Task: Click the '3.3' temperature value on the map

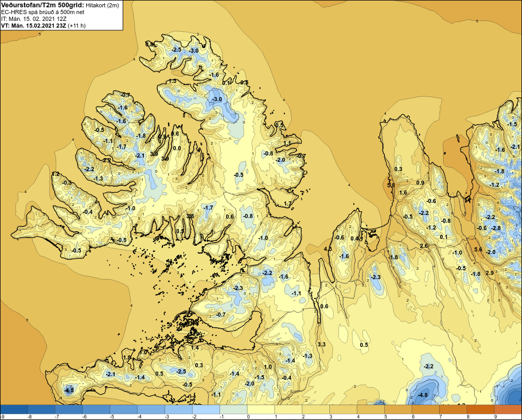Action: point(322,344)
